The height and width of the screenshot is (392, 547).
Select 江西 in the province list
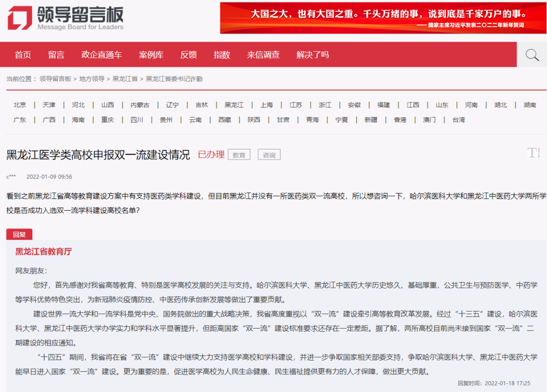coord(413,105)
